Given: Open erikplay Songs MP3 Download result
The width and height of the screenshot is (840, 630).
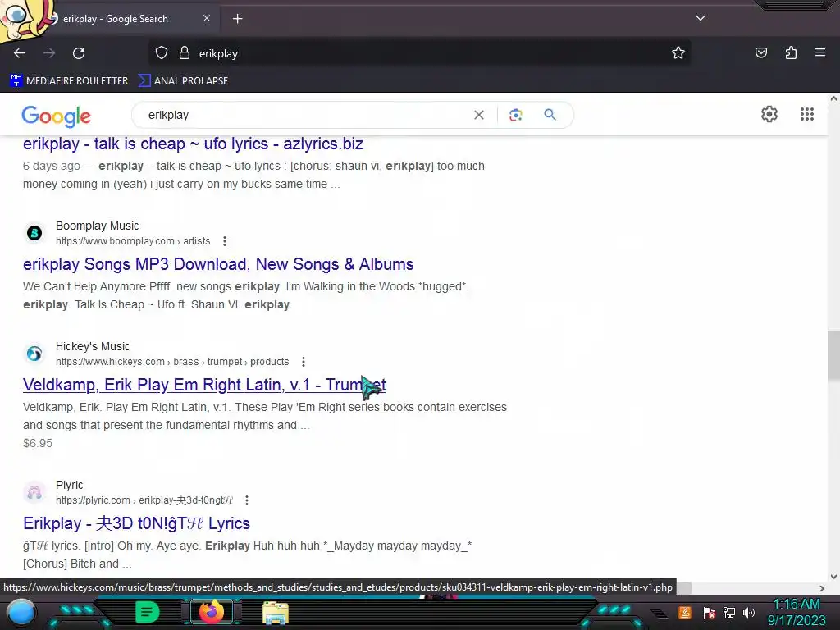Looking at the screenshot, I should [x=218, y=264].
